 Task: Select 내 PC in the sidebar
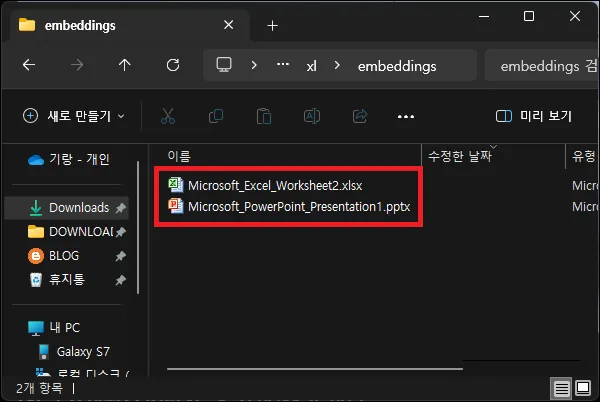(x=54, y=328)
